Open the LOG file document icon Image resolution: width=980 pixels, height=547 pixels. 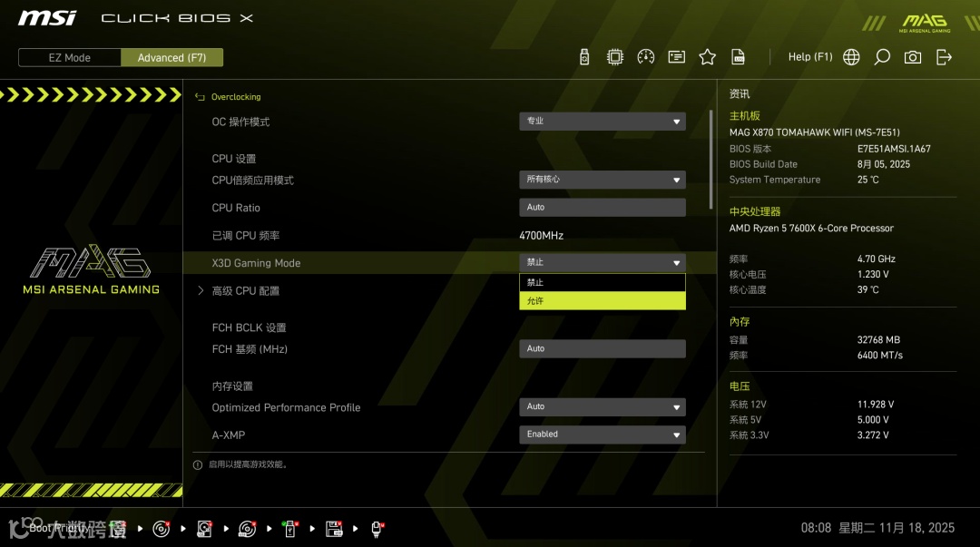pyautogui.click(x=738, y=57)
